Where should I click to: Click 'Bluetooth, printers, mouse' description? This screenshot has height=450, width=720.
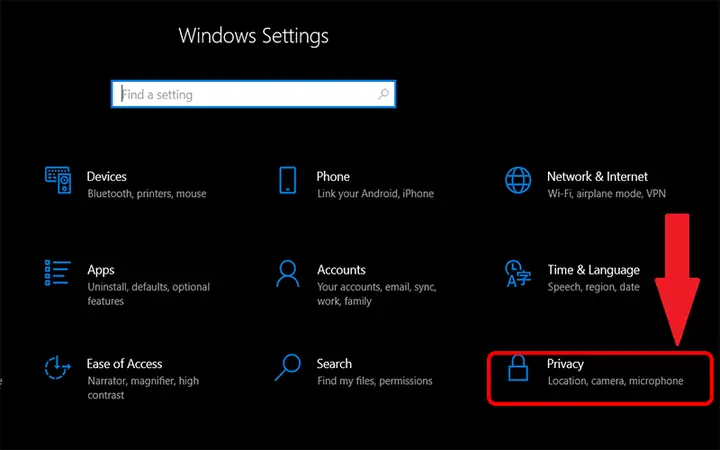pyautogui.click(x=147, y=194)
